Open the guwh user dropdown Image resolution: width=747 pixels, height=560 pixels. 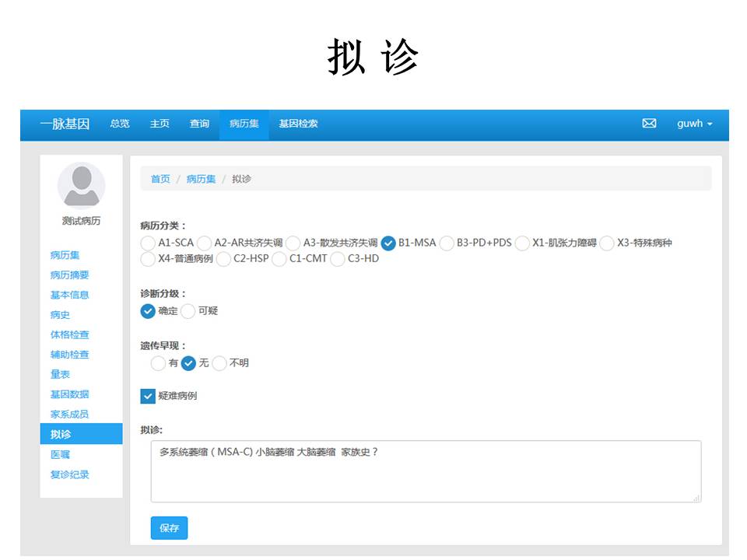(695, 124)
